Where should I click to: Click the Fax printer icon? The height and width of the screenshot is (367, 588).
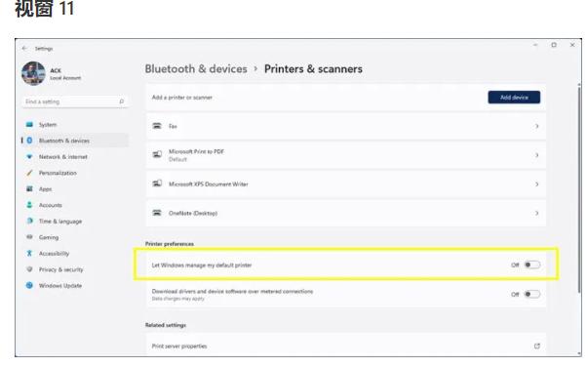tap(157, 126)
